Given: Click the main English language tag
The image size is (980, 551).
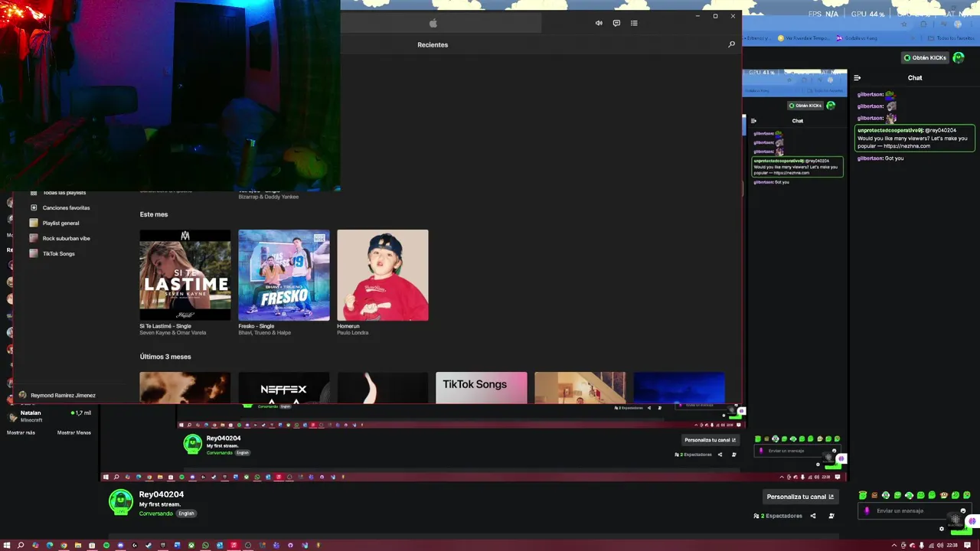Looking at the screenshot, I should (186, 514).
